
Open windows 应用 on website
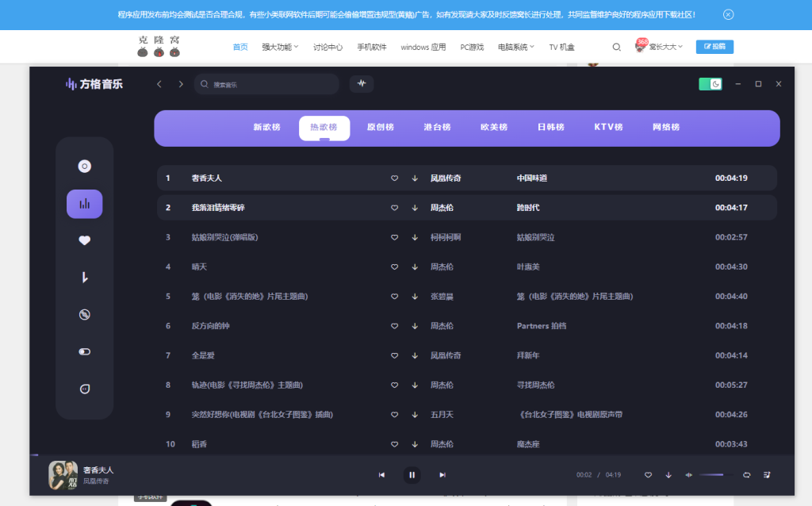coord(423,47)
